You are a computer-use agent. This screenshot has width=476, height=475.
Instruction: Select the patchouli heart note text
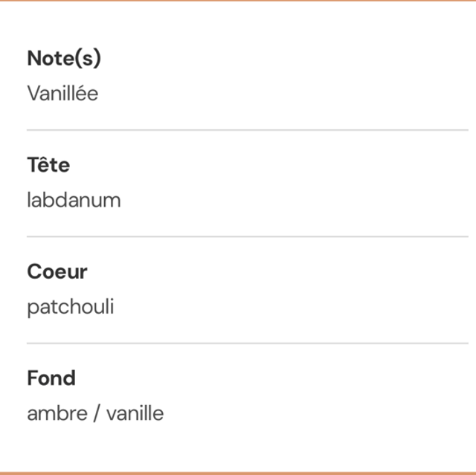(x=71, y=307)
